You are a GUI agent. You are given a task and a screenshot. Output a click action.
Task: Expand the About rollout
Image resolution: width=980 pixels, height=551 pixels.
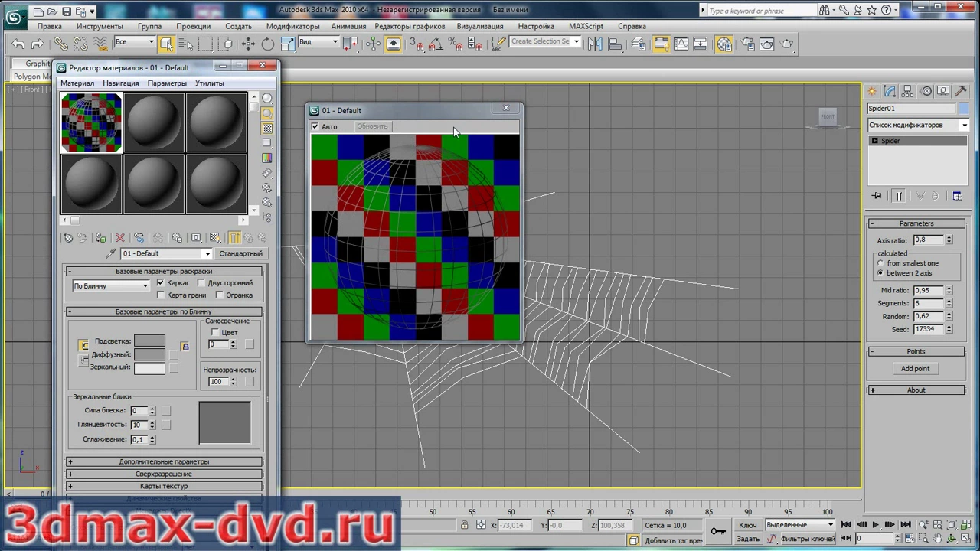(916, 390)
